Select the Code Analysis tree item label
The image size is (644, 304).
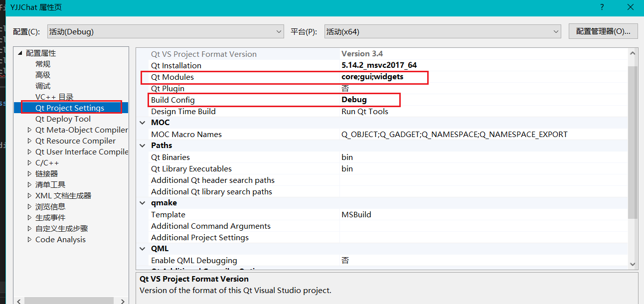point(60,239)
